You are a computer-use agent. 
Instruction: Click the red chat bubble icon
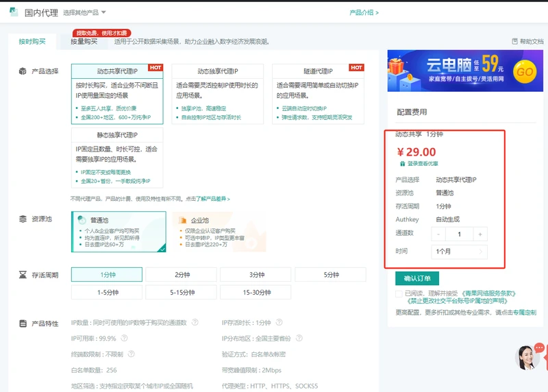pyautogui.click(x=539, y=347)
